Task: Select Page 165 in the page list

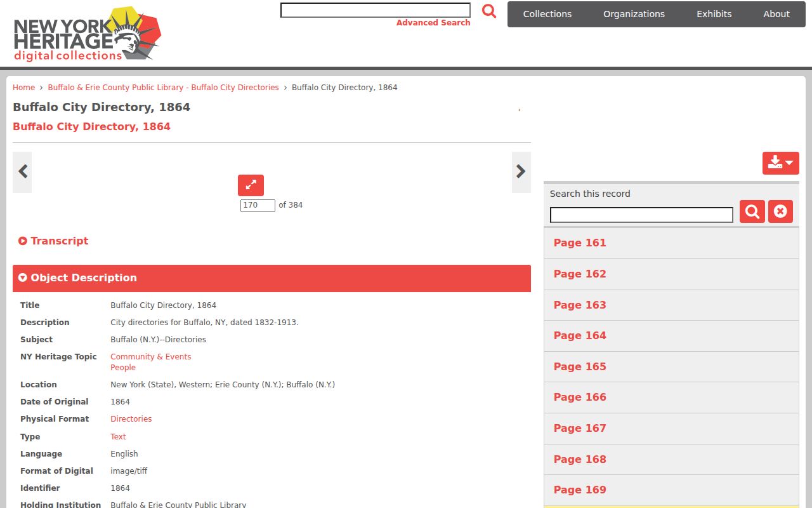Action: tap(671, 367)
